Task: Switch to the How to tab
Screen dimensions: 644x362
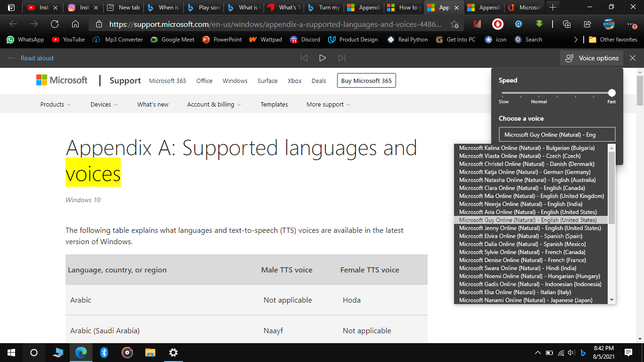Action: [404, 8]
